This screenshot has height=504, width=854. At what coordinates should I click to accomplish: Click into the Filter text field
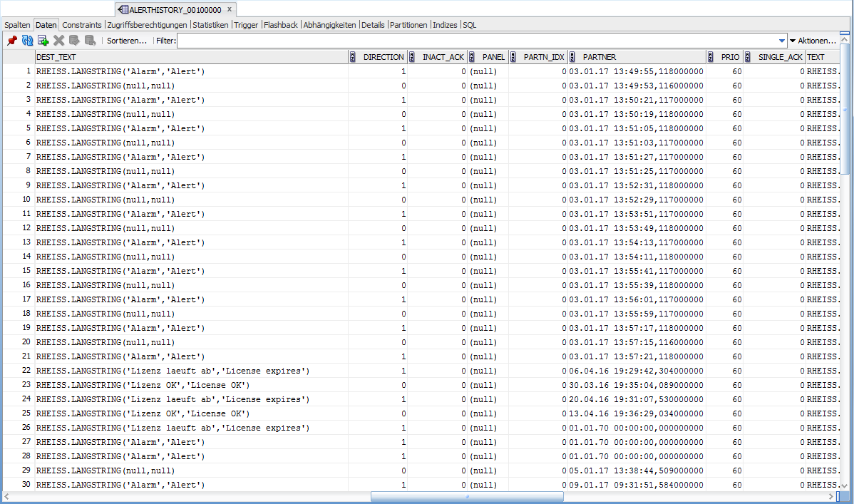click(x=478, y=41)
